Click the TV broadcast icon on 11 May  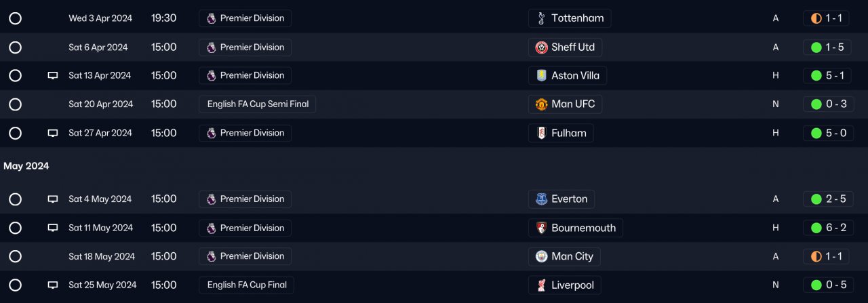coord(53,228)
